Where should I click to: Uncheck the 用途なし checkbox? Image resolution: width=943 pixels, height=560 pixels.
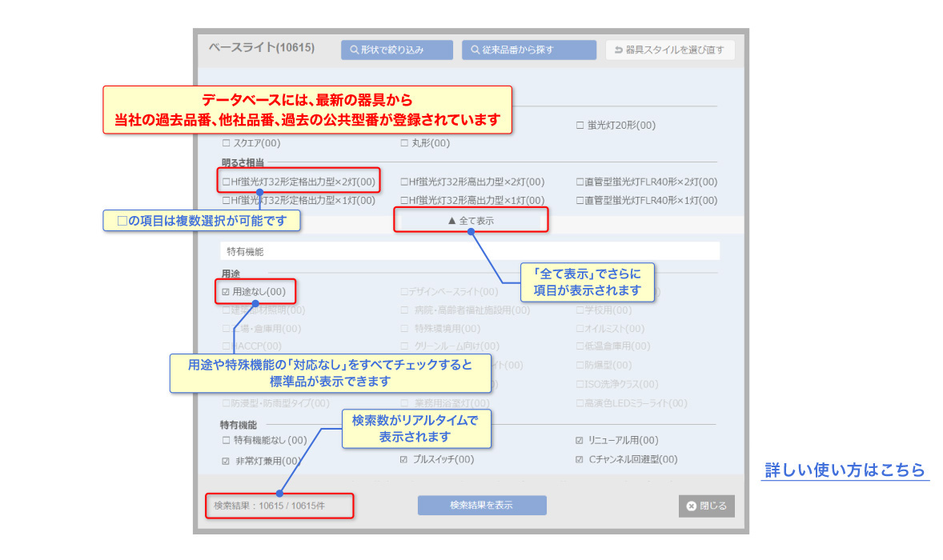227,292
